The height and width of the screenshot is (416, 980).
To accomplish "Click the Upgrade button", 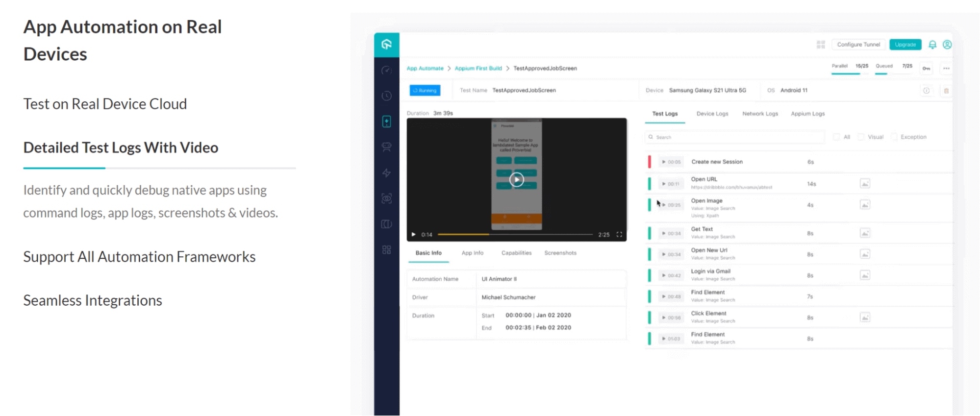I will (x=905, y=45).
